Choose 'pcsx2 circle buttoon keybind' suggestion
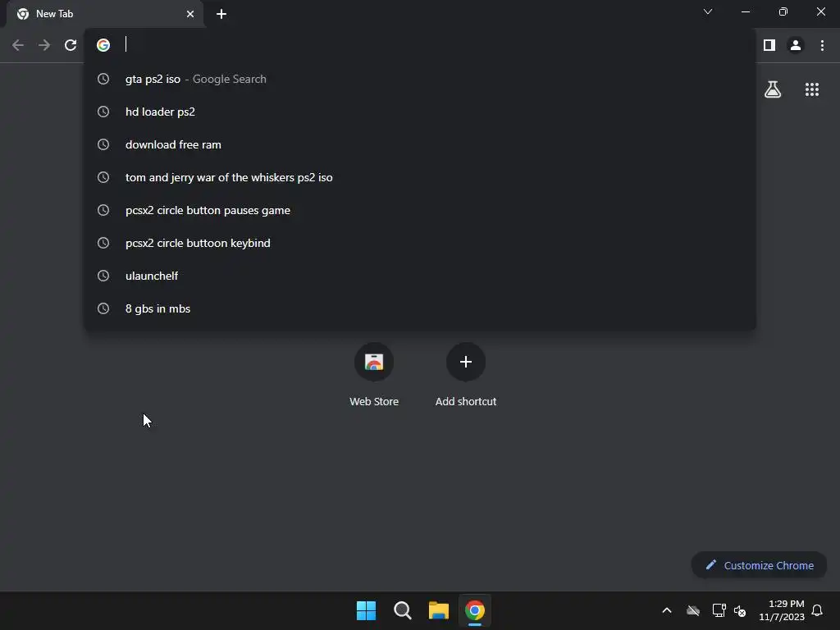 pyautogui.click(x=420, y=243)
